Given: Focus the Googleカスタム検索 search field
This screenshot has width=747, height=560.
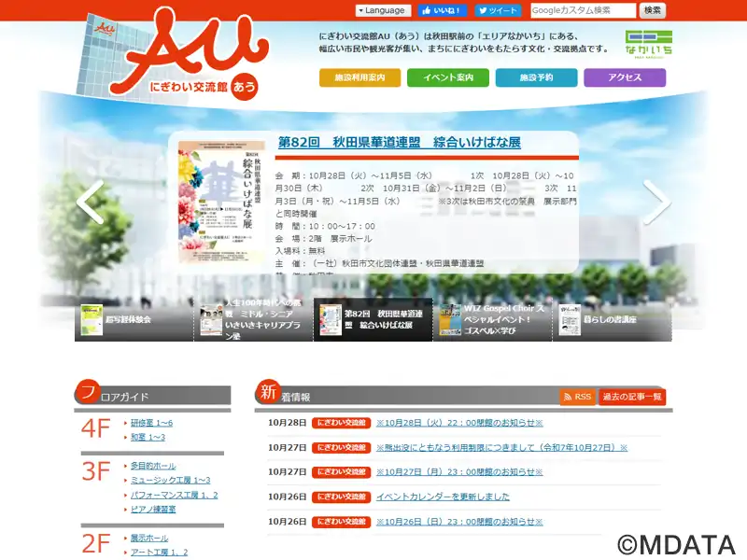Looking at the screenshot, I should pos(583,10).
